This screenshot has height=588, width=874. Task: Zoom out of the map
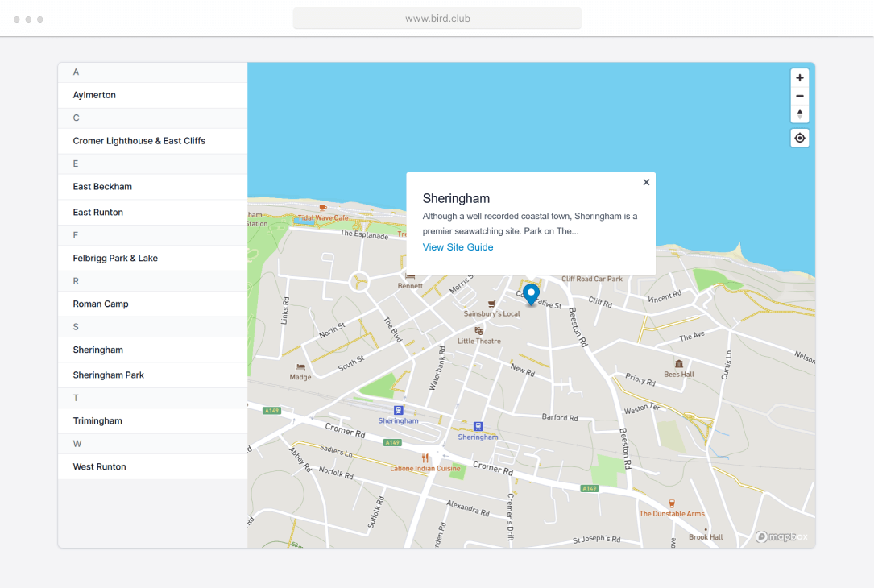799,96
